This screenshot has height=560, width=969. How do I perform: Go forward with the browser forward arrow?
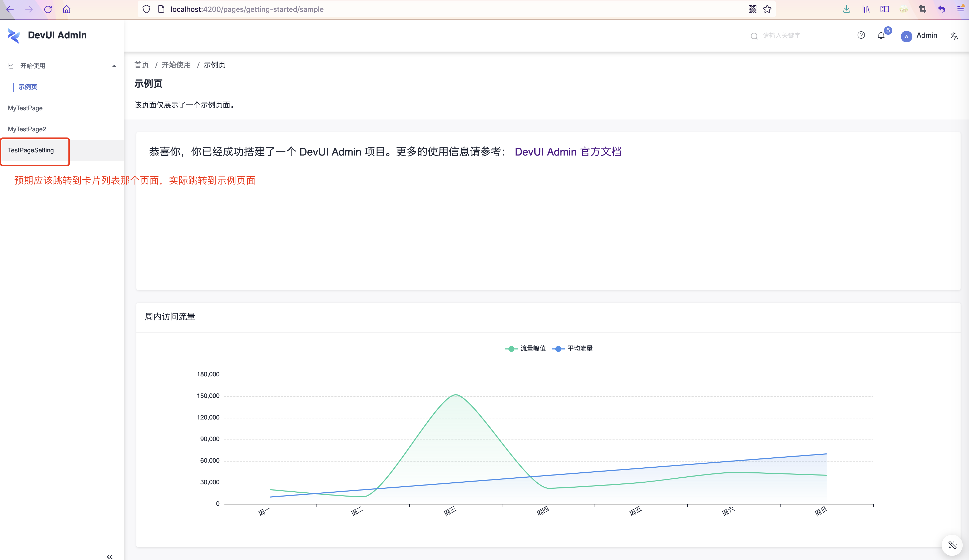click(29, 9)
